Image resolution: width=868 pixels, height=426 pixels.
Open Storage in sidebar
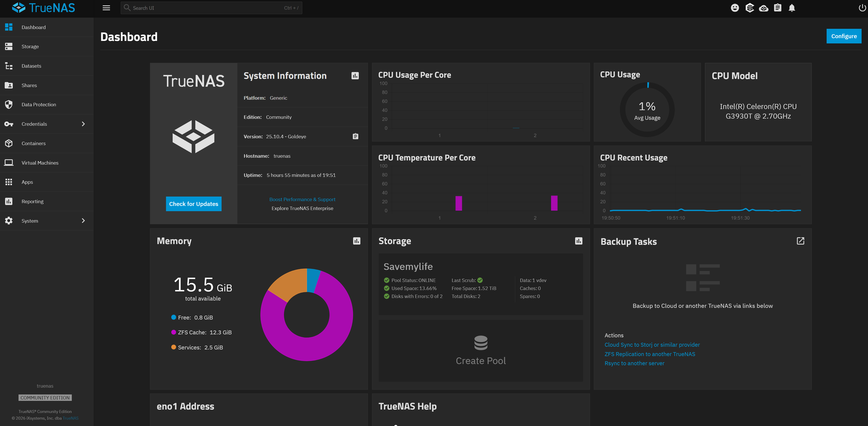coord(47,46)
